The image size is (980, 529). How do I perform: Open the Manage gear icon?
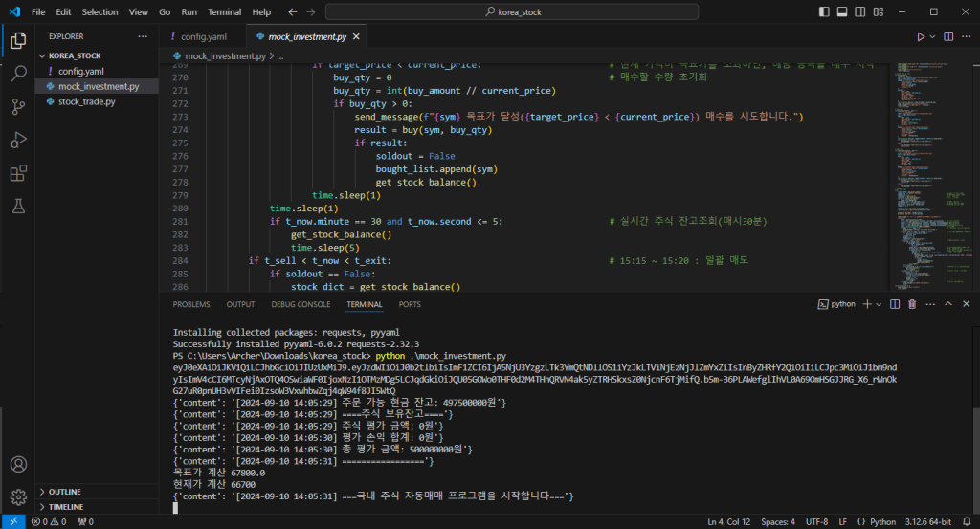(x=18, y=497)
